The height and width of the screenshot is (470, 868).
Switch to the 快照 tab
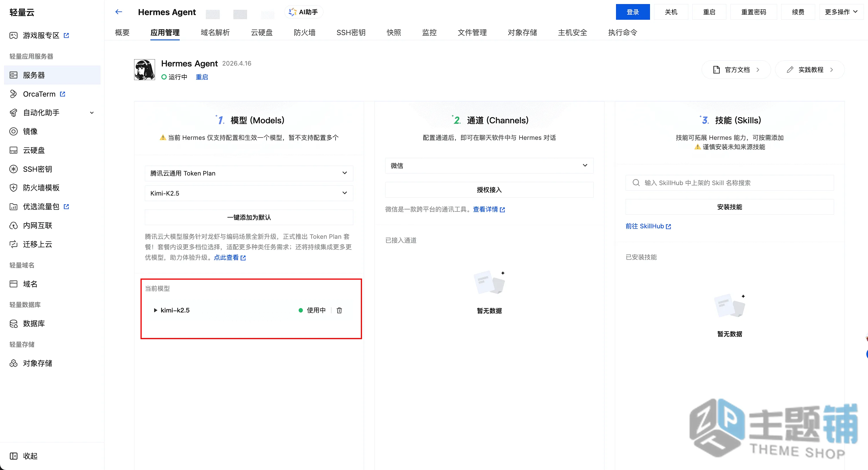(x=394, y=32)
